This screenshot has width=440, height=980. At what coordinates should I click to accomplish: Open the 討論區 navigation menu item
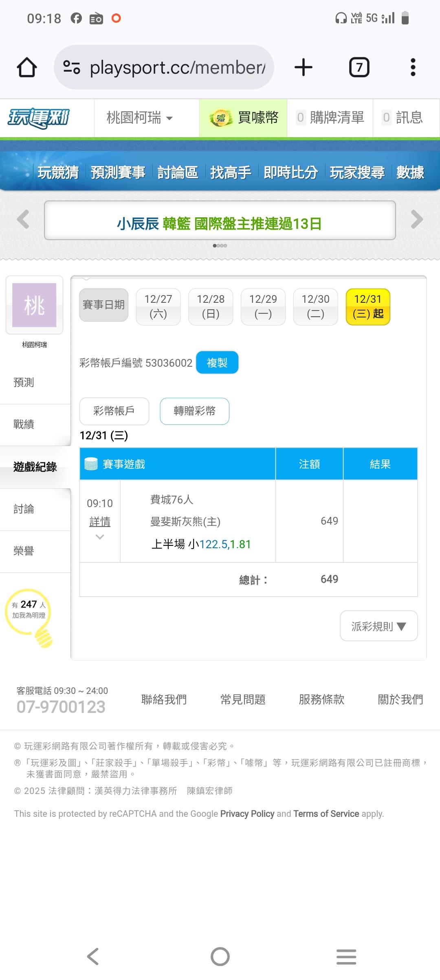pos(178,173)
